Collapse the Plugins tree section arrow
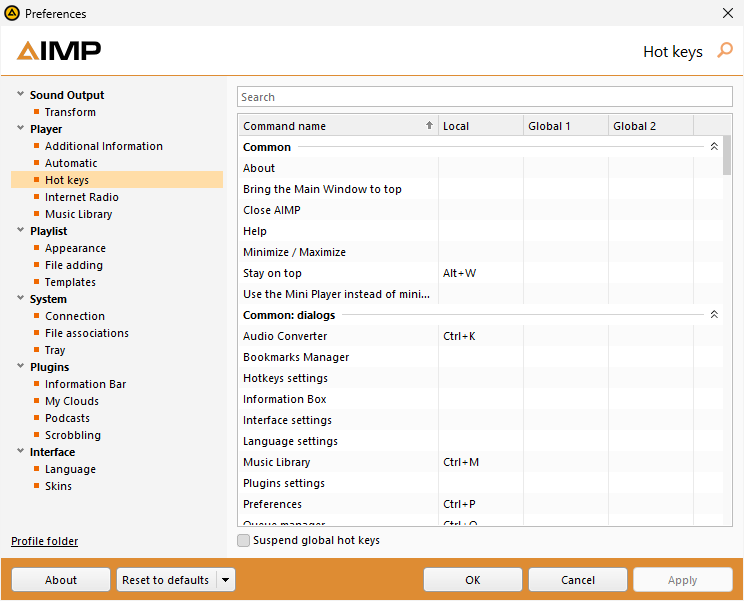 tap(20, 366)
